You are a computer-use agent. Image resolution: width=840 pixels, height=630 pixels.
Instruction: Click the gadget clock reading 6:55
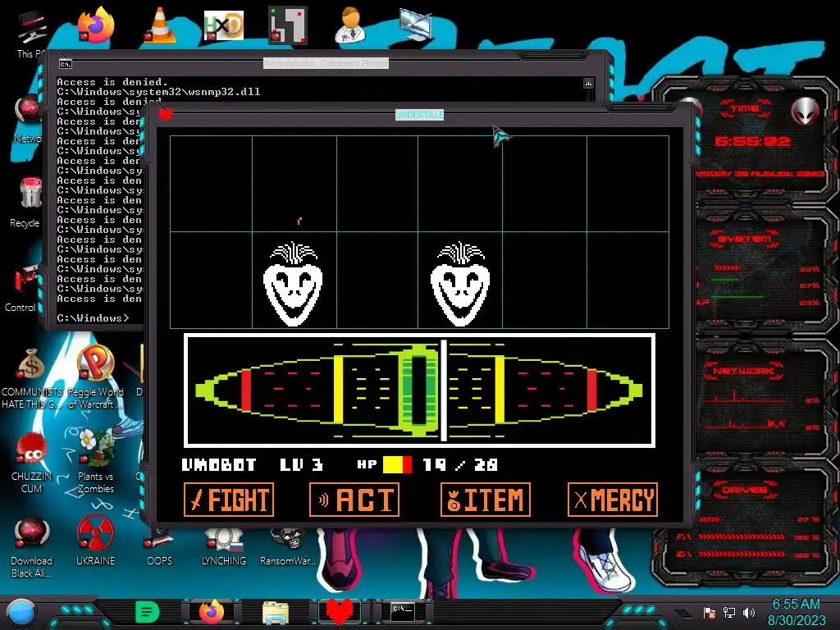point(753,141)
